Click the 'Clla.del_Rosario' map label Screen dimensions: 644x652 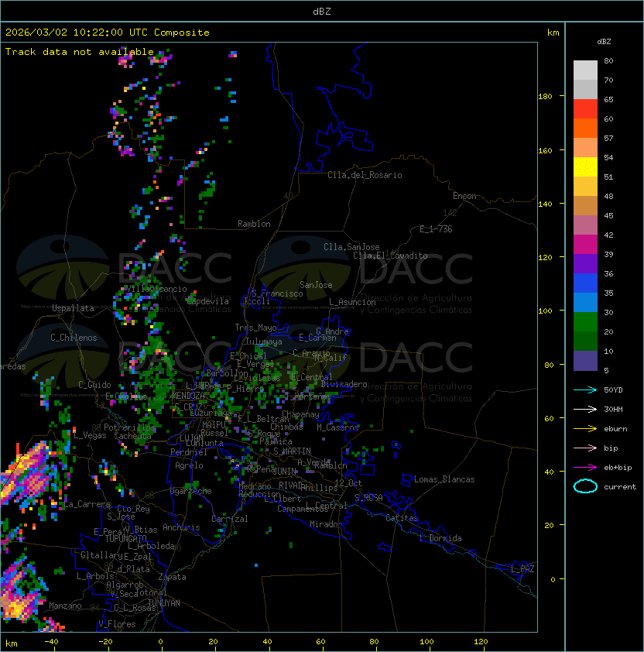coord(365,175)
